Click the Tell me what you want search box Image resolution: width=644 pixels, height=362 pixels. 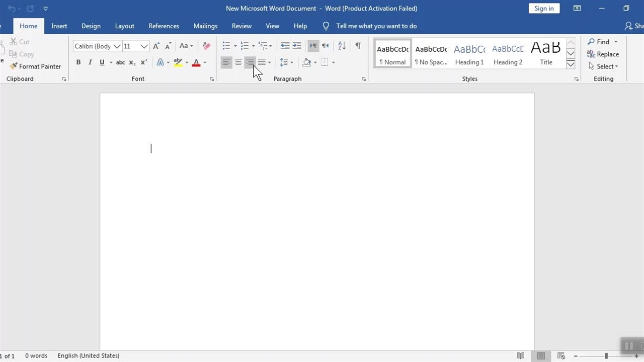(x=376, y=26)
